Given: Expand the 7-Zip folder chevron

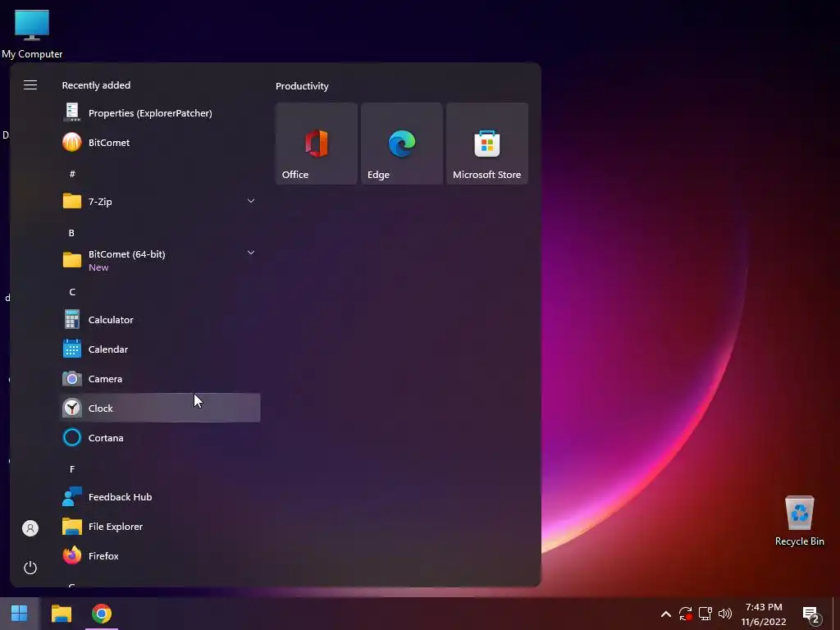Looking at the screenshot, I should click(251, 201).
